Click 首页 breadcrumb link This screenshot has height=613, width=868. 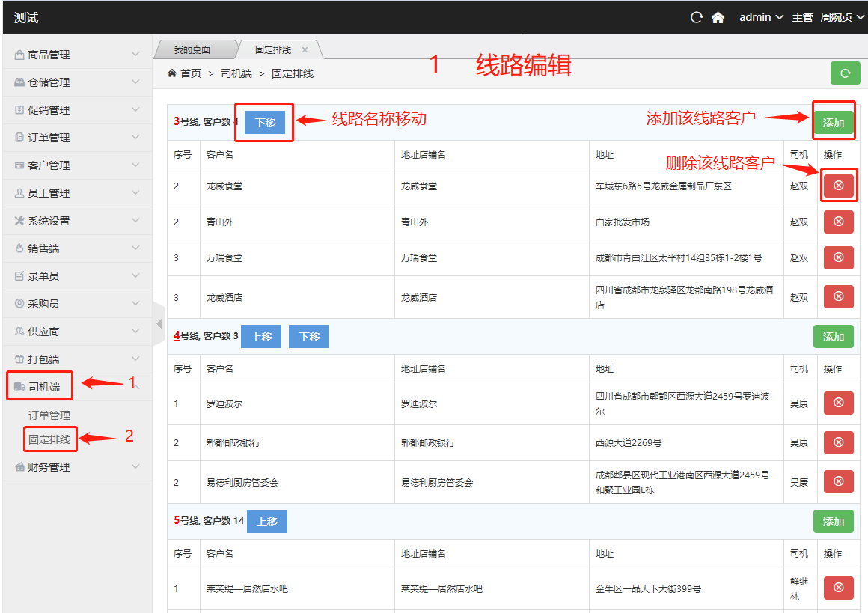pyautogui.click(x=190, y=73)
